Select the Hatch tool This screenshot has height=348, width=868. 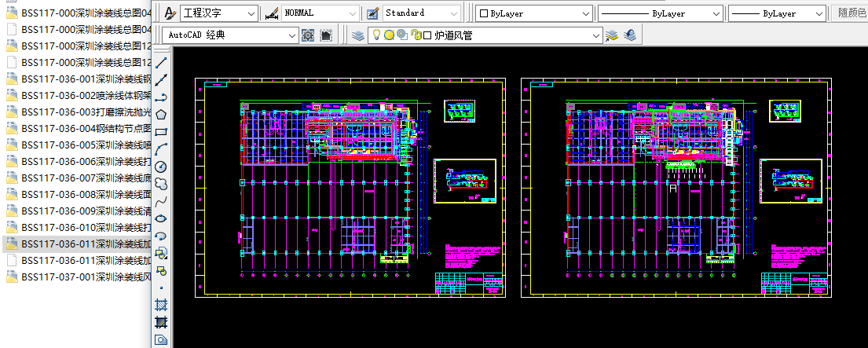161,304
